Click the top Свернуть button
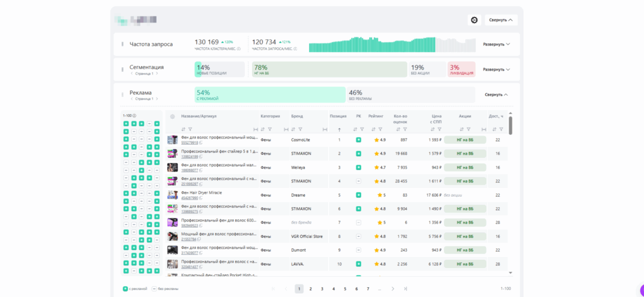Image resolution: width=644 pixels, height=297 pixels. coord(501,20)
